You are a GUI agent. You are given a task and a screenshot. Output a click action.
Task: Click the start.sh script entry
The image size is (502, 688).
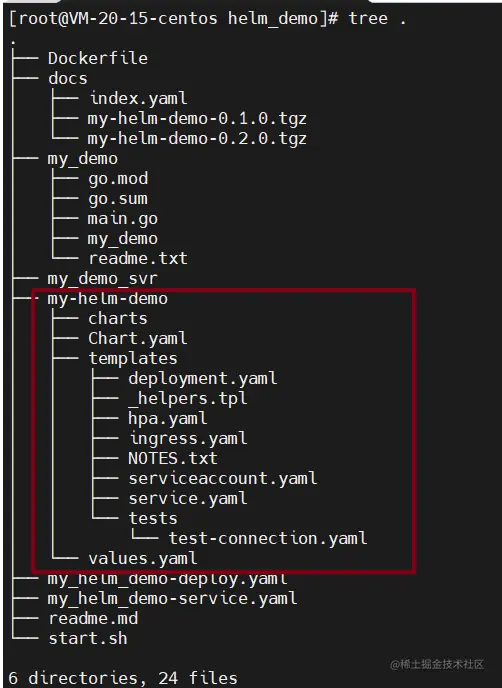coord(88,638)
